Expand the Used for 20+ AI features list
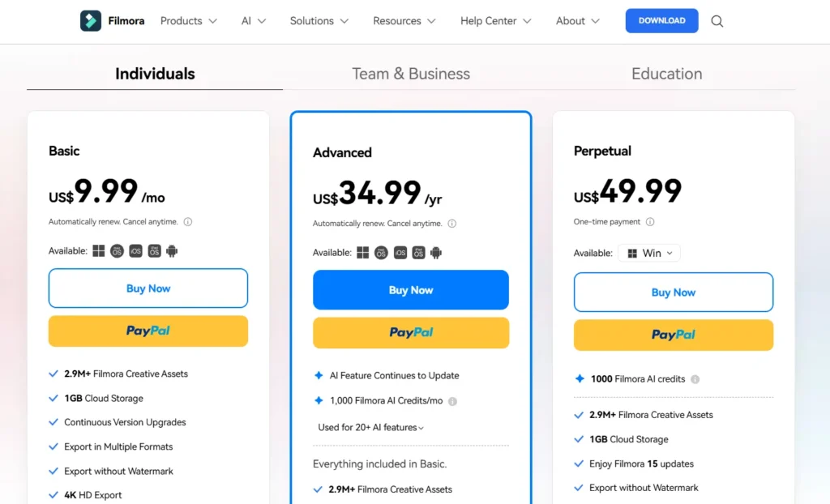This screenshot has height=504, width=830. pyautogui.click(x=370, y=427)
